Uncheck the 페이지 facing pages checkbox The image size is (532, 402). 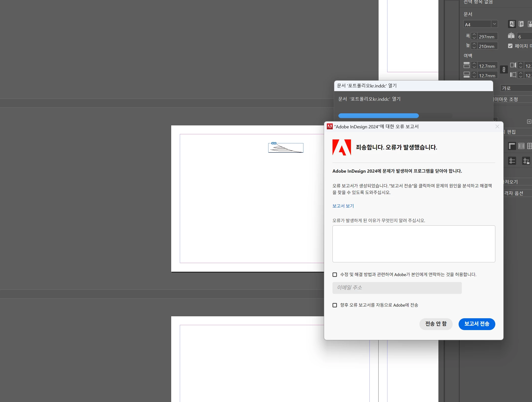(x=510, y=46)
